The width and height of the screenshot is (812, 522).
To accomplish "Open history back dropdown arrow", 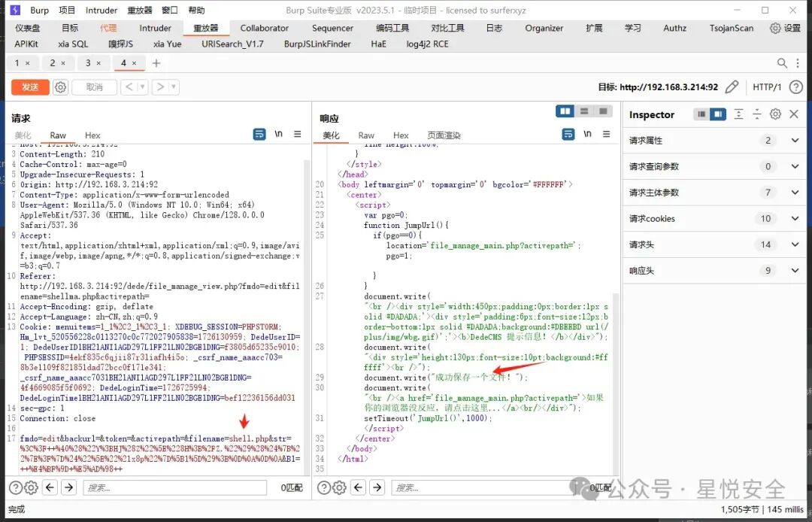I will coord(142,87).
